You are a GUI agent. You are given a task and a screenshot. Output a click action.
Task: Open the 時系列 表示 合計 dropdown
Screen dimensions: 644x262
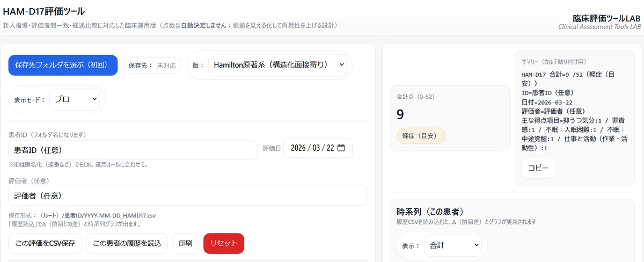point(453,245)
